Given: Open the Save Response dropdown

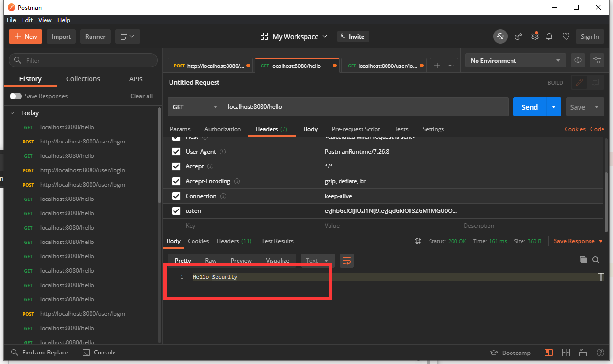Looking at the screenshot, I should pyautogui.click(x=578, y=241).
